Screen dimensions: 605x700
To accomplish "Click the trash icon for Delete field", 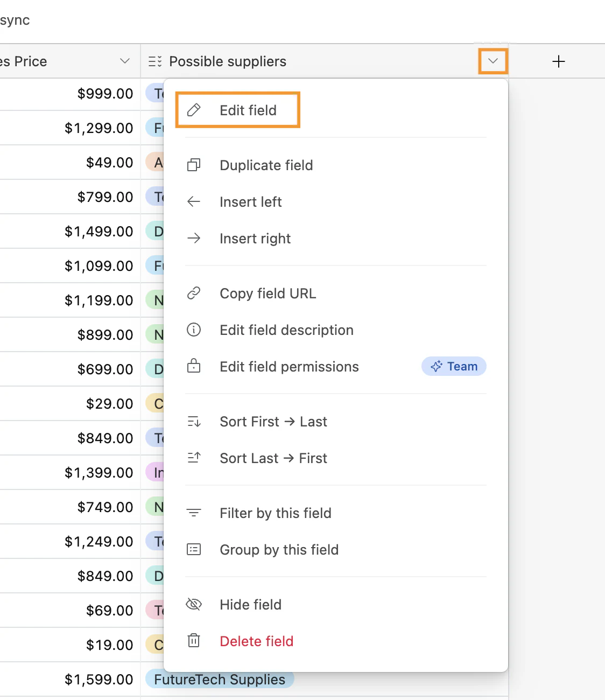I will tap(194, 641).
